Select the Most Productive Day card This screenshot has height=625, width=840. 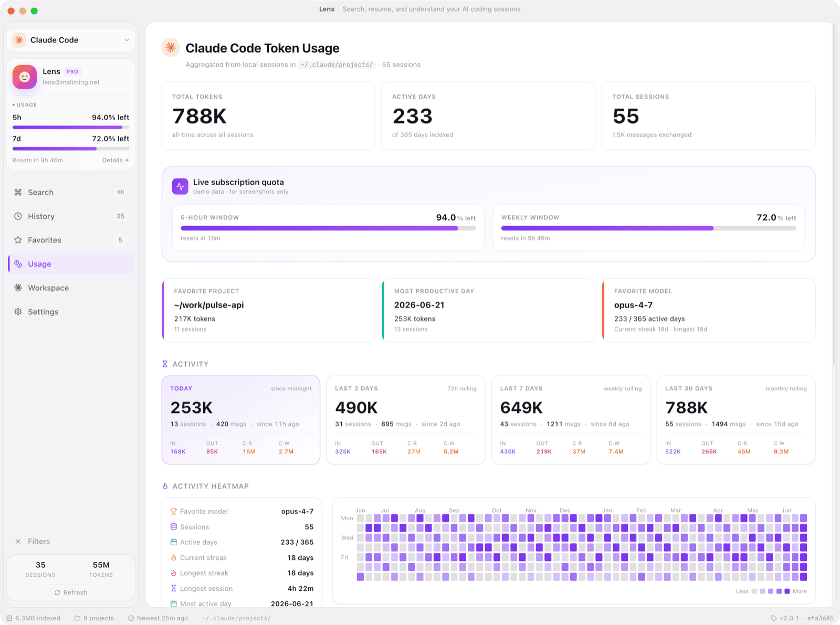click(x=488, y=310)
